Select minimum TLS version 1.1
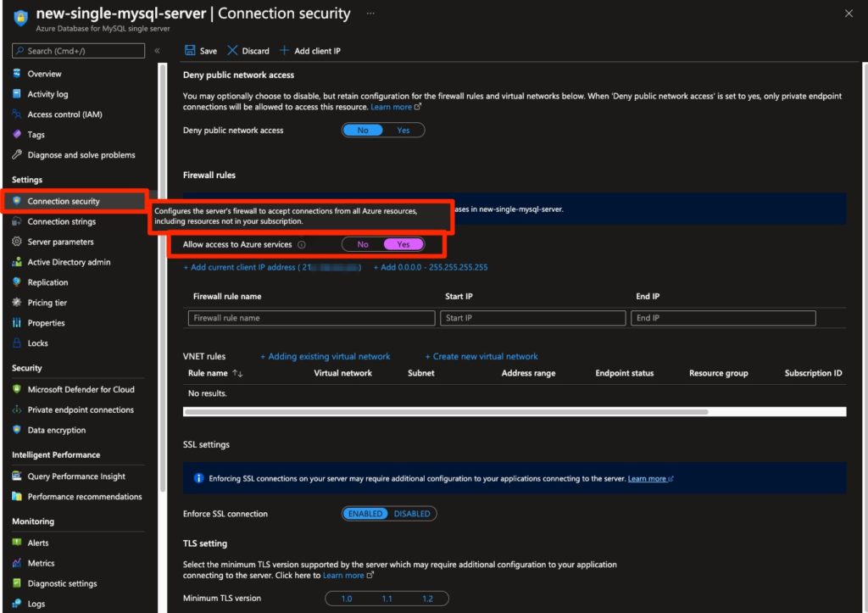Image resolution: width=868 pixels, height=613 pixels. (387, 598)
